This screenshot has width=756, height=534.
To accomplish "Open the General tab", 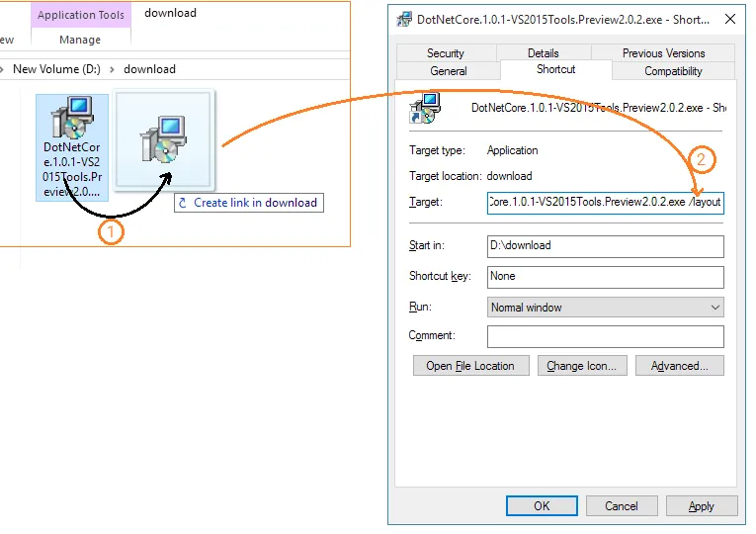I will 449,71.
